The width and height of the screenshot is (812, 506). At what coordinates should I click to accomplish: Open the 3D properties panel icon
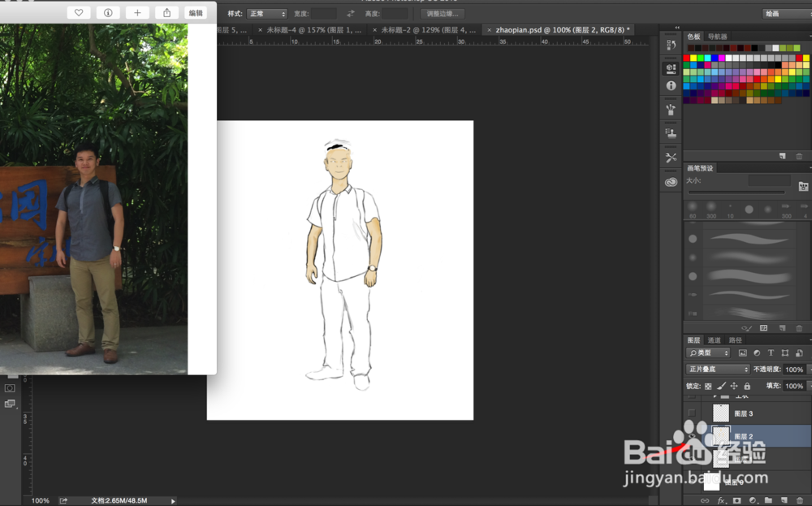point(672,68)
